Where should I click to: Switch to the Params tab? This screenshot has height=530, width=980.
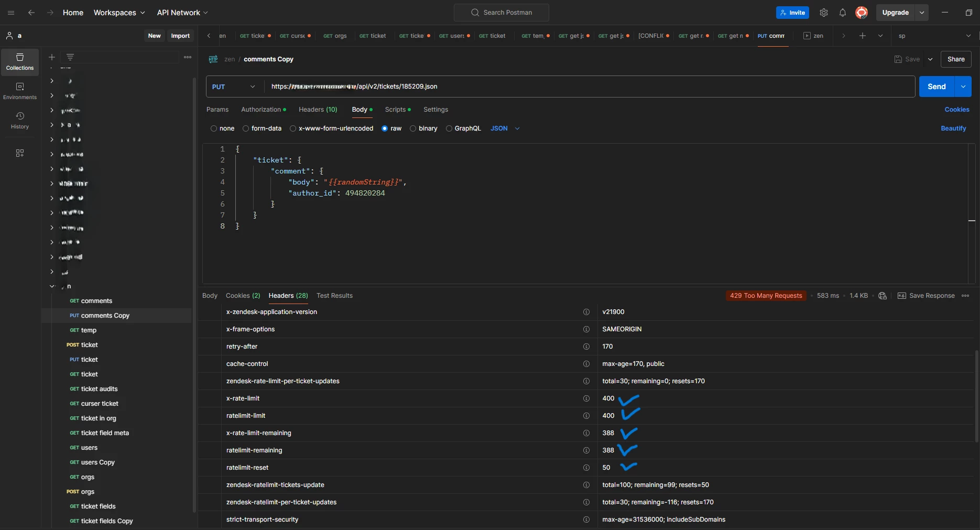coord(217,110)
